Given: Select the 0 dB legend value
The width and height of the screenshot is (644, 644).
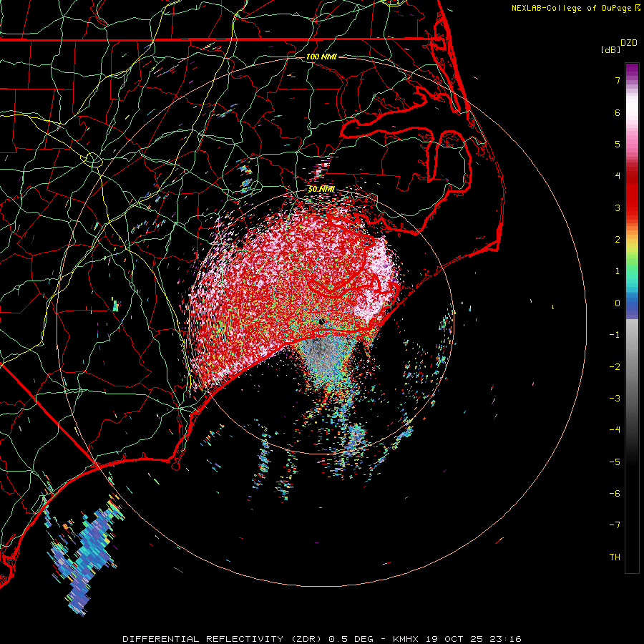Looking at the screenshot, I should click(x=618, y=303).
